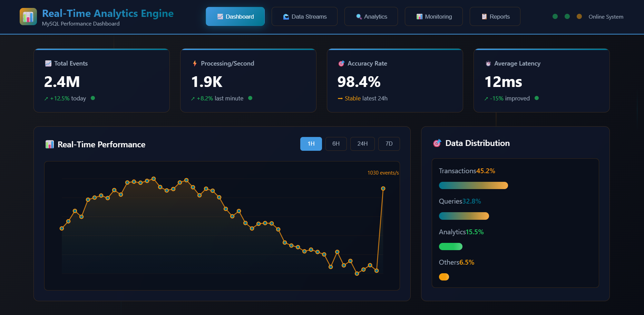Image resolution: width=644 pixels, height=315 pixels.
Task: Click the 1H button in Real-Time Performance
Action: click(x=311, y=144)
